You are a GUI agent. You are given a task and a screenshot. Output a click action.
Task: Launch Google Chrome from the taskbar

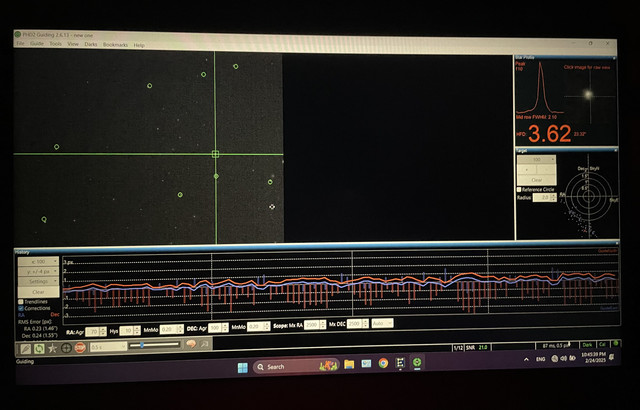point(383,363)
